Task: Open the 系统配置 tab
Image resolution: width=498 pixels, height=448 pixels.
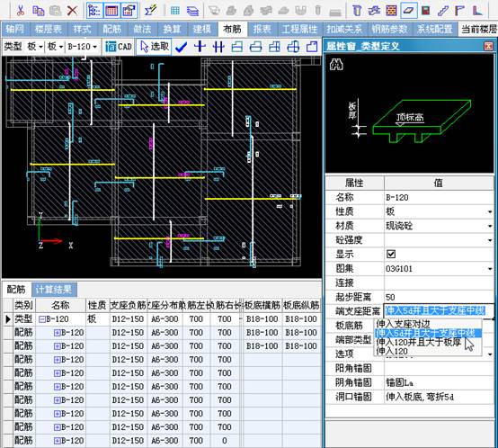Action: 434,29
